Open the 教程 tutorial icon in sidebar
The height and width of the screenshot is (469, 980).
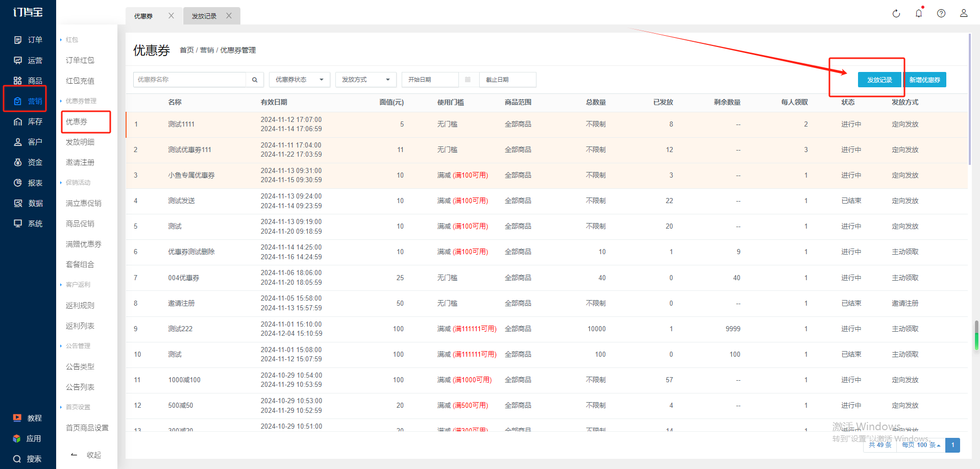pyautogui.click(x=17, y=418)
